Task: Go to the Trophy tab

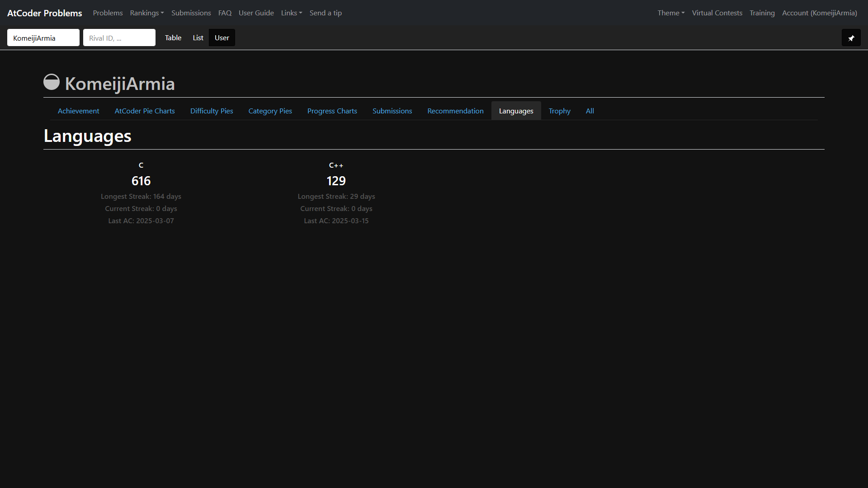Action: (x=559, y=111)
